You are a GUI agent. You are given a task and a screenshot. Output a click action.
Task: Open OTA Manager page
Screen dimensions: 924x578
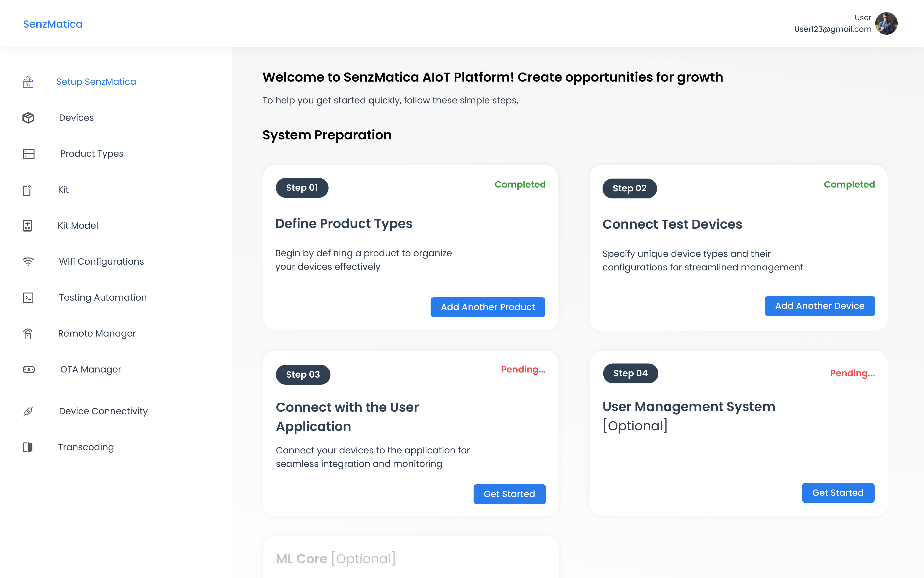(90, 369)
